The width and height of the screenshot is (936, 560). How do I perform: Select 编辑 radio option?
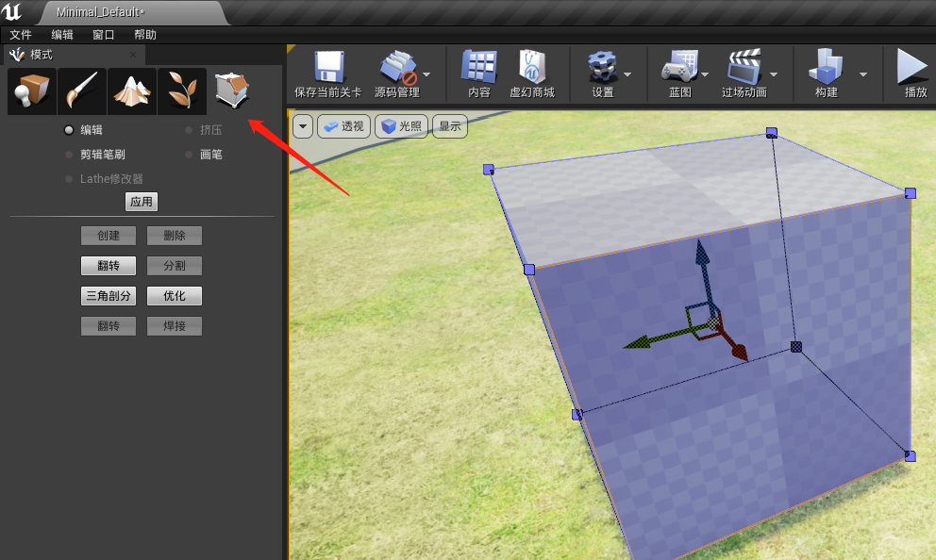click(x=85, y=130)
